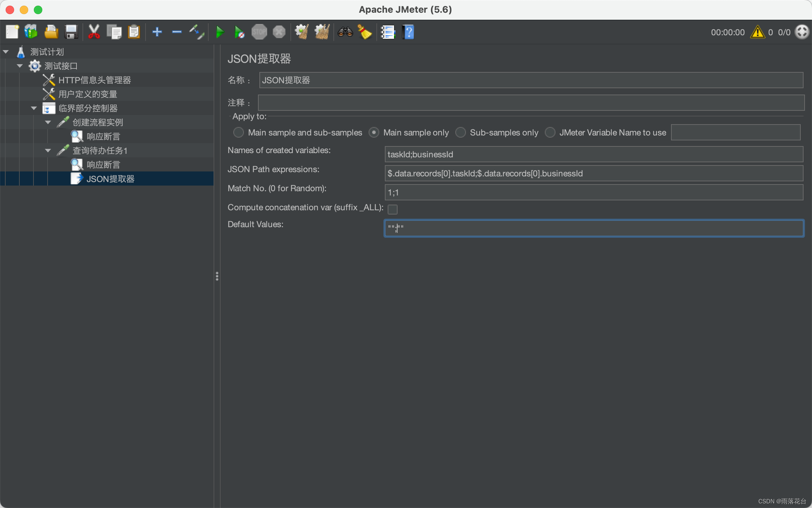Click the green Start run icon
Image resolution: width=812 pixels, height=508 pixels.
point(220,32)
